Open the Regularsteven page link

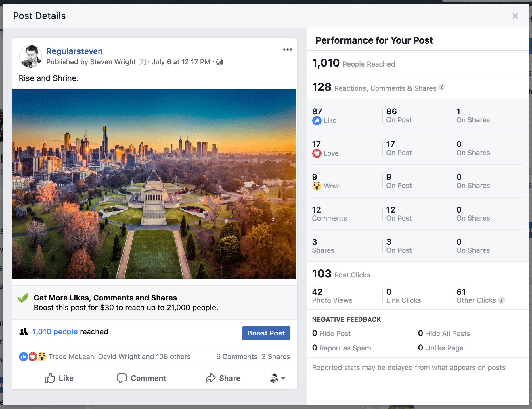click(x=74, y=51)
